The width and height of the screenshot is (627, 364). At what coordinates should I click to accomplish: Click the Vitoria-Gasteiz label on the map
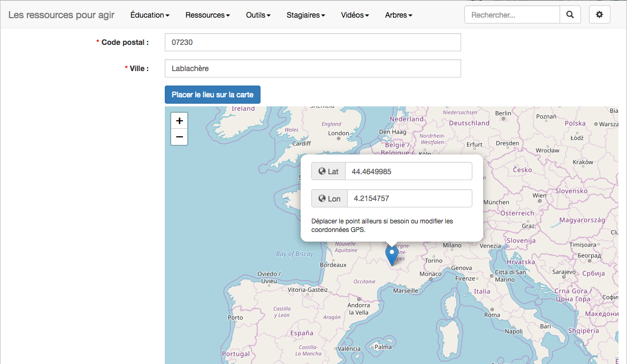click(x=308, y=290)
